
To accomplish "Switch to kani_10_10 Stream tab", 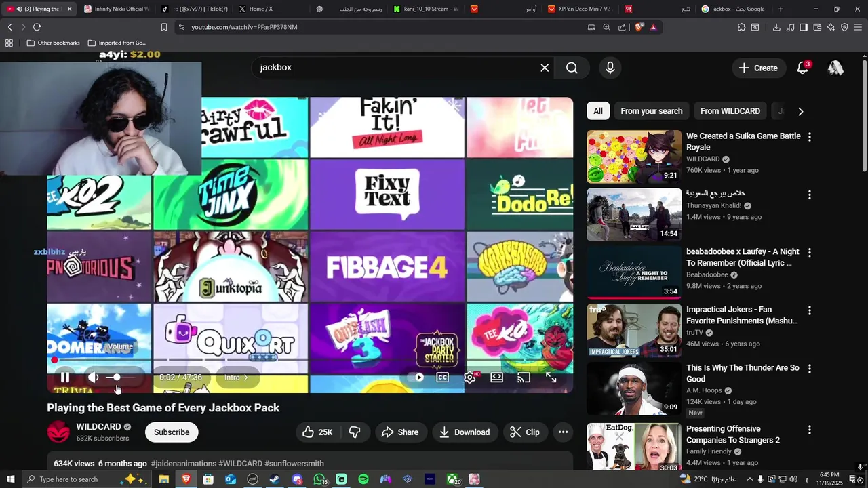I will pyautogui.click(x=427, y=9).
